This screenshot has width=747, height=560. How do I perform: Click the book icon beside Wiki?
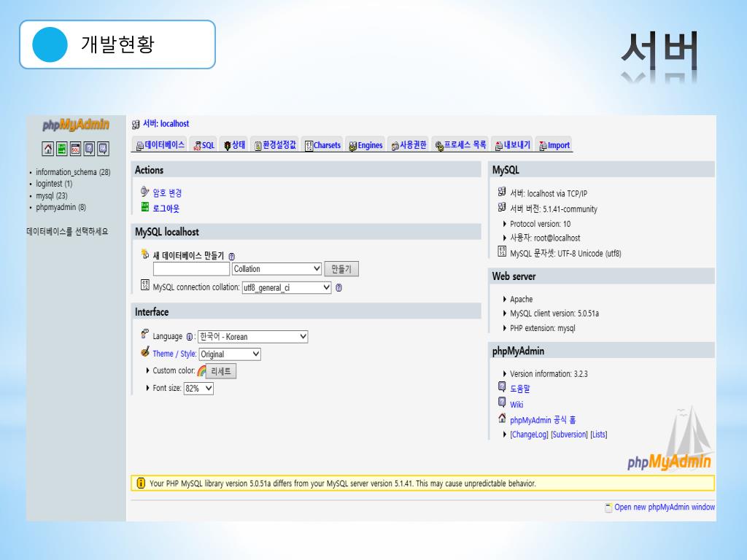point(502,402)
